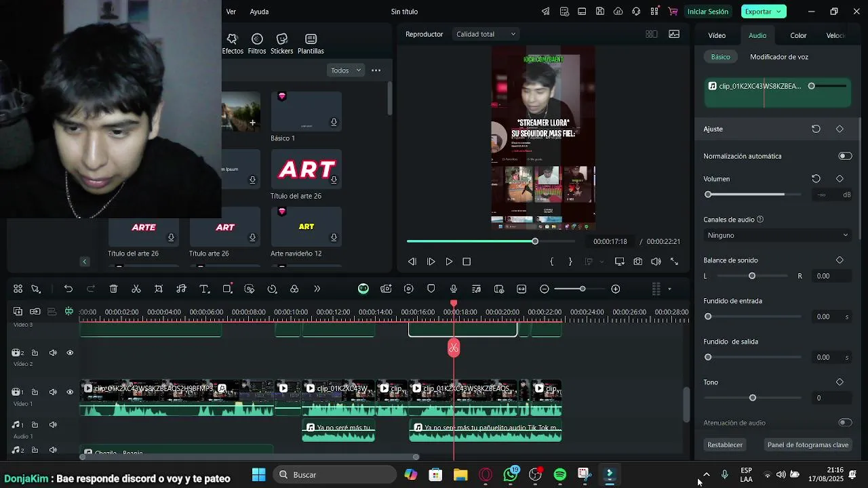Switch to the Color properties tab

coord(798,35)
